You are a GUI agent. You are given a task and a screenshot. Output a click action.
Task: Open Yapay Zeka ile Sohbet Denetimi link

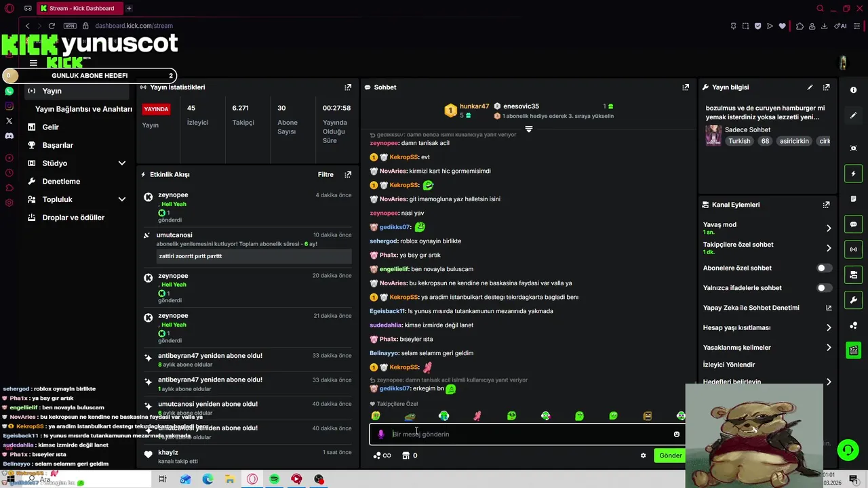767,308
